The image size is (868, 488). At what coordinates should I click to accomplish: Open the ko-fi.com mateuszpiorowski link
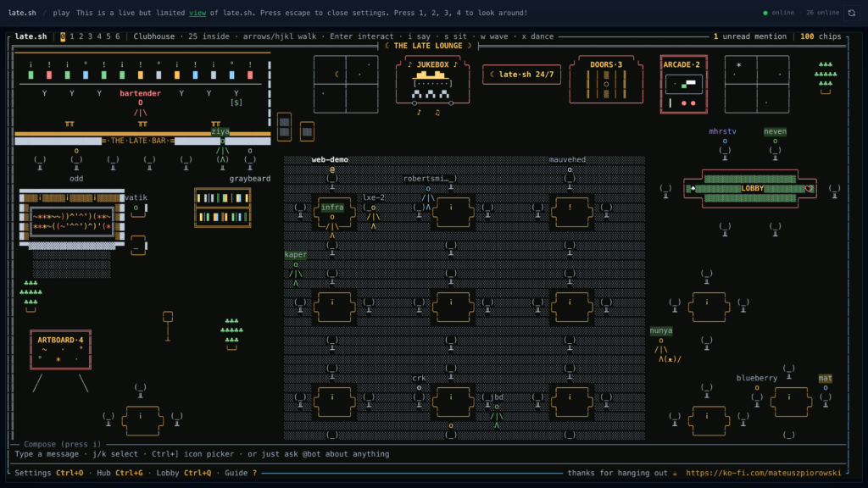pyautogui.click(x=764, y=473)
